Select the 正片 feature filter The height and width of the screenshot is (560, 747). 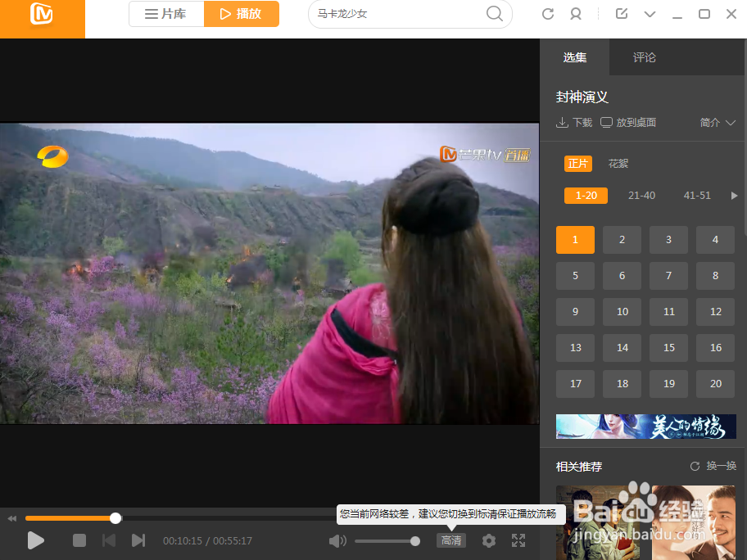[578, 164]
